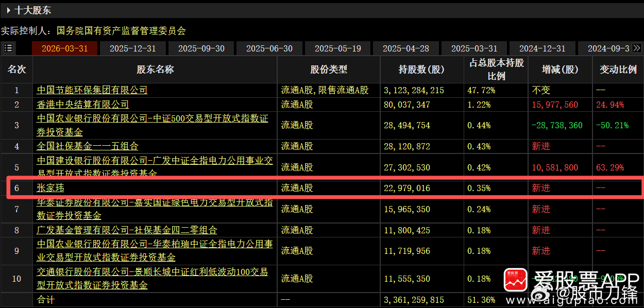Click the 变动比例 column header

pyautogui.click(x=618, y=70)
